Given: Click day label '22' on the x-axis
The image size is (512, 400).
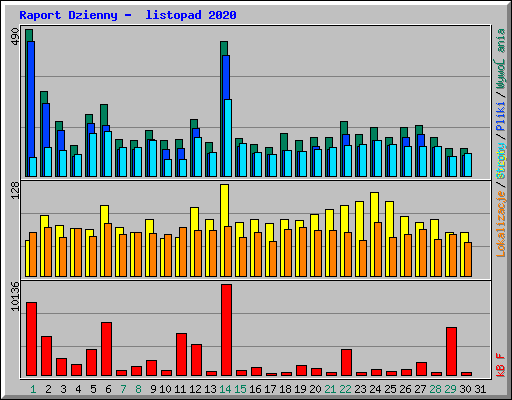Looking at the screenshot, I should 345,389.
